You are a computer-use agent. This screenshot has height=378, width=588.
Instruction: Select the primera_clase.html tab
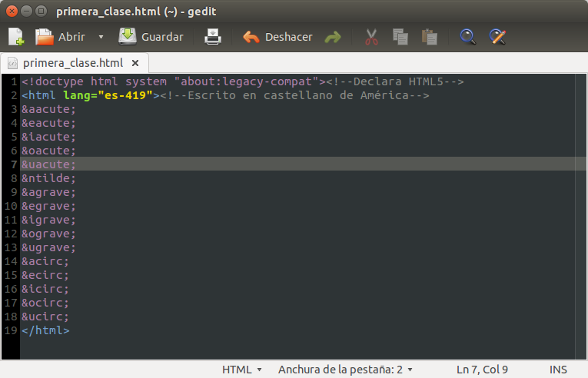73,63
